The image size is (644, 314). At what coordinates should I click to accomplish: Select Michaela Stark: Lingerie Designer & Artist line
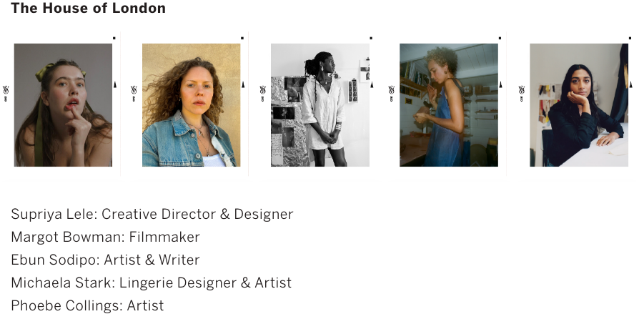click(x=151, y=283)
